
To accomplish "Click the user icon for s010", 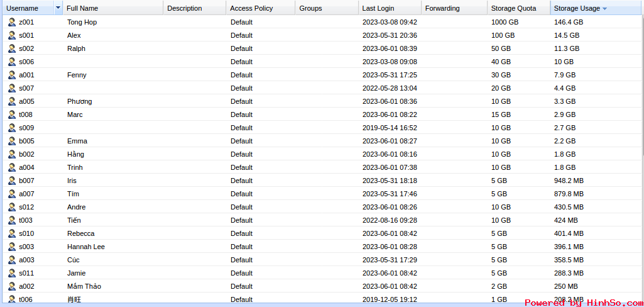I will (11, 233).
